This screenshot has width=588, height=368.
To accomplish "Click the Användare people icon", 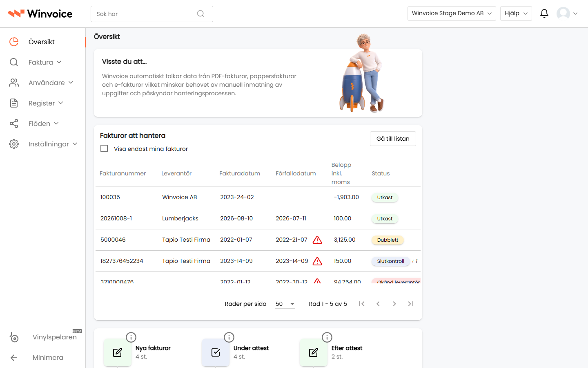I will tap(14, 83).
